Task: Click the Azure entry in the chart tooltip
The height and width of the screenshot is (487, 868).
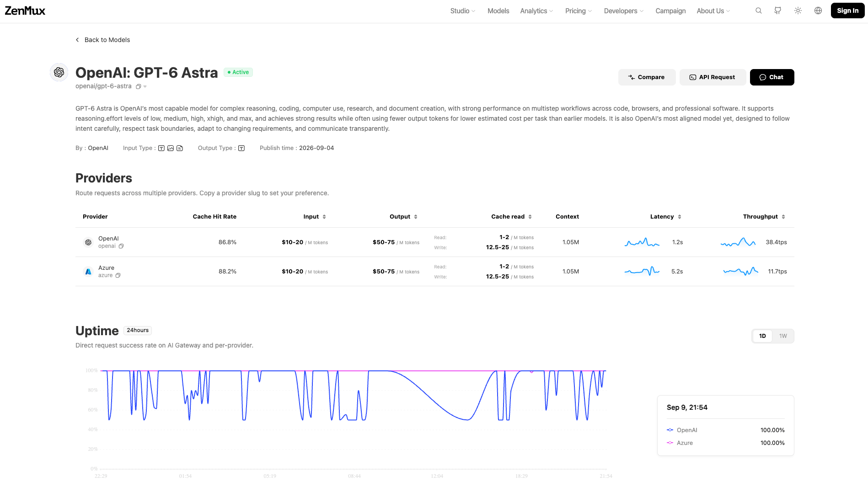Action: tap(725, 443)
